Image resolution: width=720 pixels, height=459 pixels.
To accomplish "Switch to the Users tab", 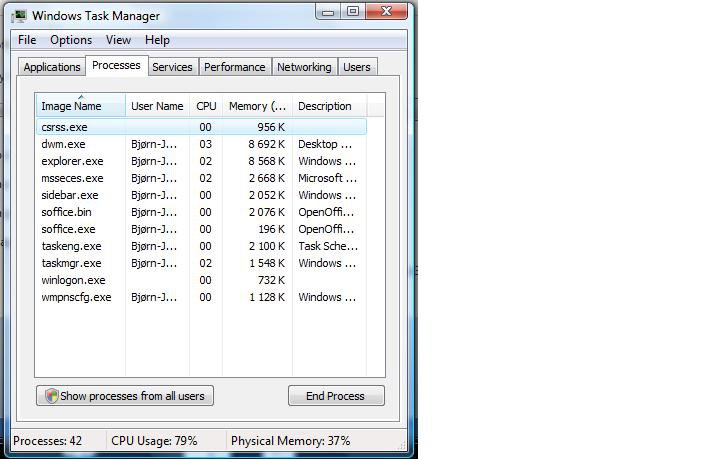I will tap(357, 67).
